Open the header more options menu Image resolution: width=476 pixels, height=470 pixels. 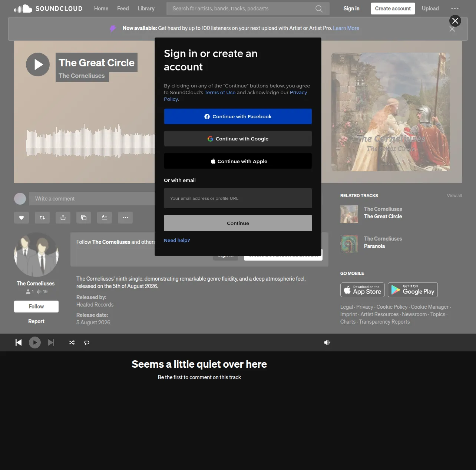pos(455,9)
